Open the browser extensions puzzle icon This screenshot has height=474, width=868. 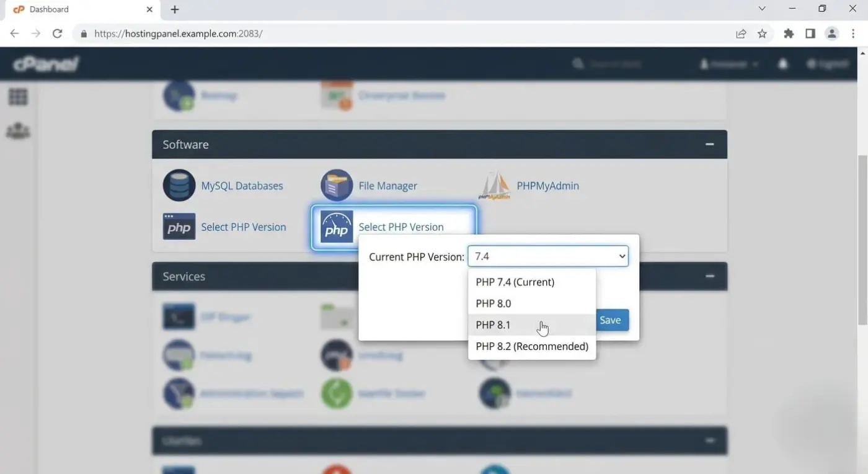pos(789,34)
